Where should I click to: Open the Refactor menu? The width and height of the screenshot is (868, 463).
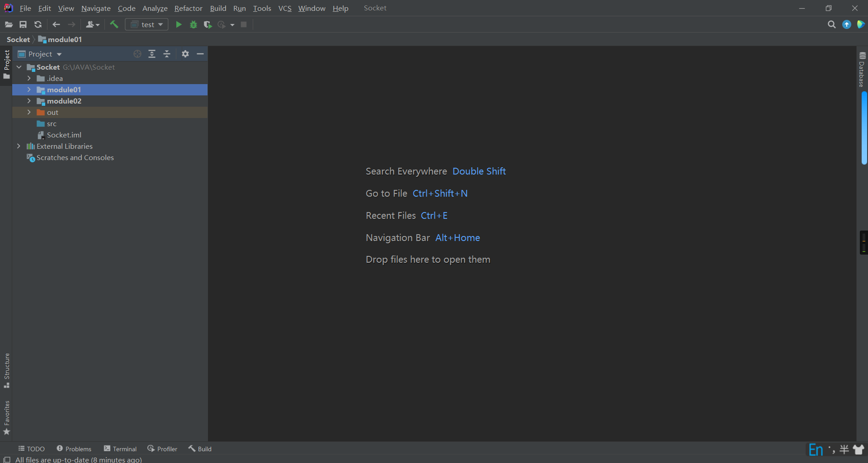pos(189,8)
